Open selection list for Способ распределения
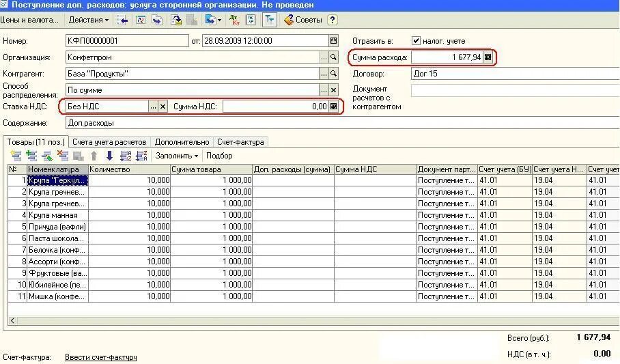This screenshot has width=620, height=364. pyautogui.click(x=324, y=90)
